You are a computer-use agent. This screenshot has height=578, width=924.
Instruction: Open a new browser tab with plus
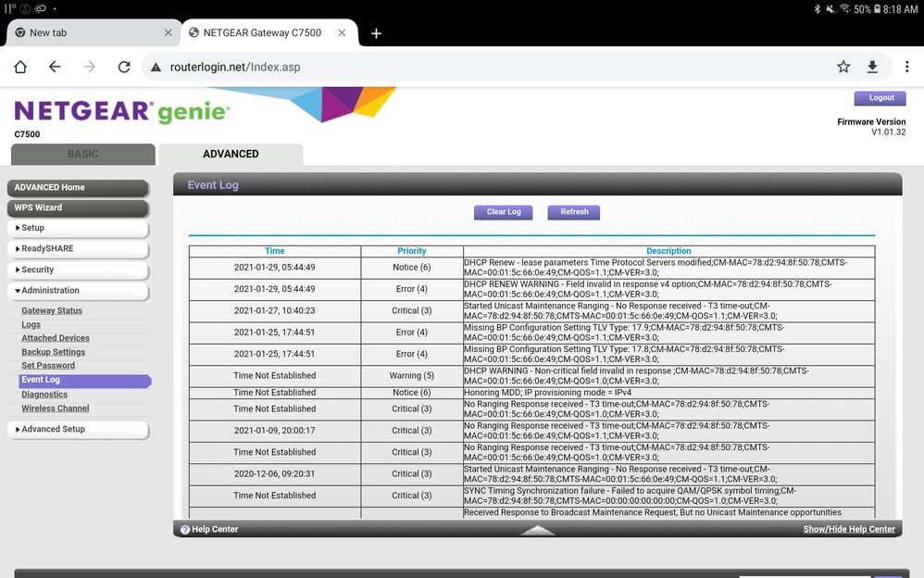[x=376, y=33]
